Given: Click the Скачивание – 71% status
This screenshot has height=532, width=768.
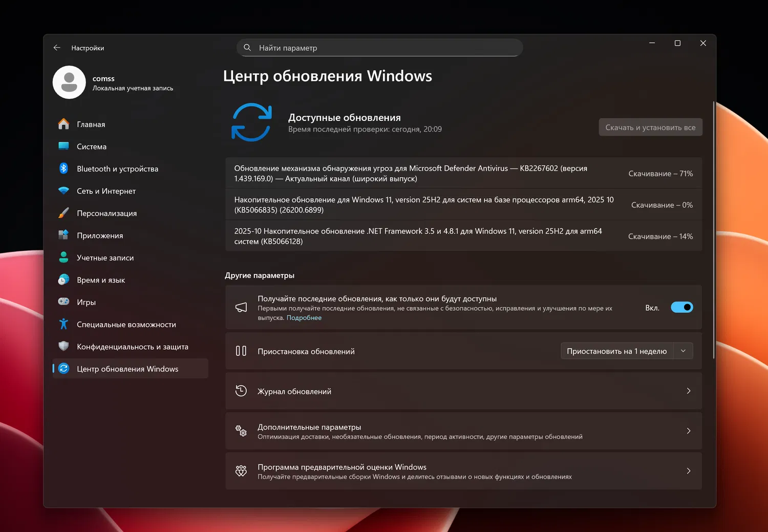Looking at the screenshot, I should click(x=660, y=174).
